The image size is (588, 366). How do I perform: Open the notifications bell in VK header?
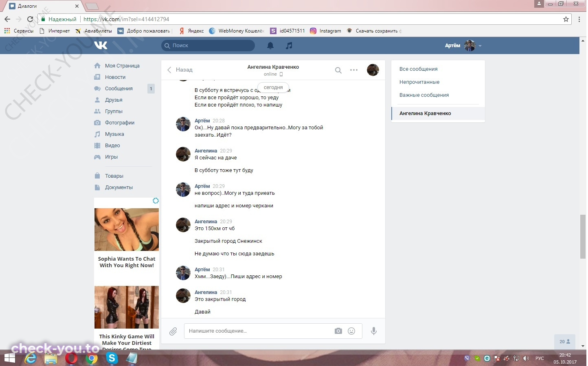pos(270,46)
